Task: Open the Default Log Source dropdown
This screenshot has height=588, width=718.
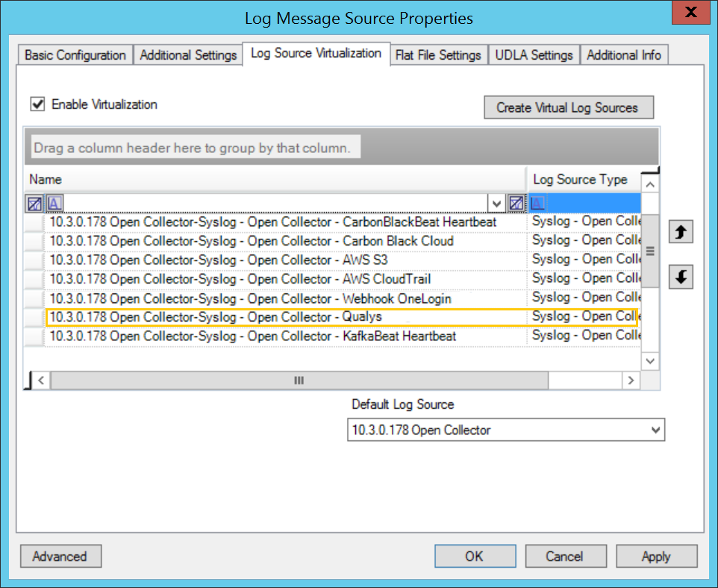Action: (x=655, y=430)
